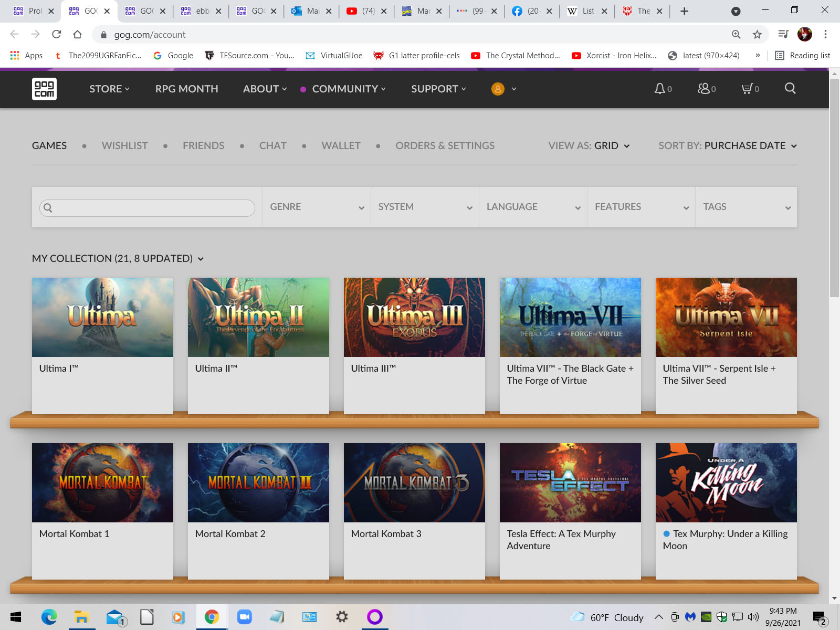Open the notification center icon
The width and height of the screenshot is (840, 630).
point(819,617)
